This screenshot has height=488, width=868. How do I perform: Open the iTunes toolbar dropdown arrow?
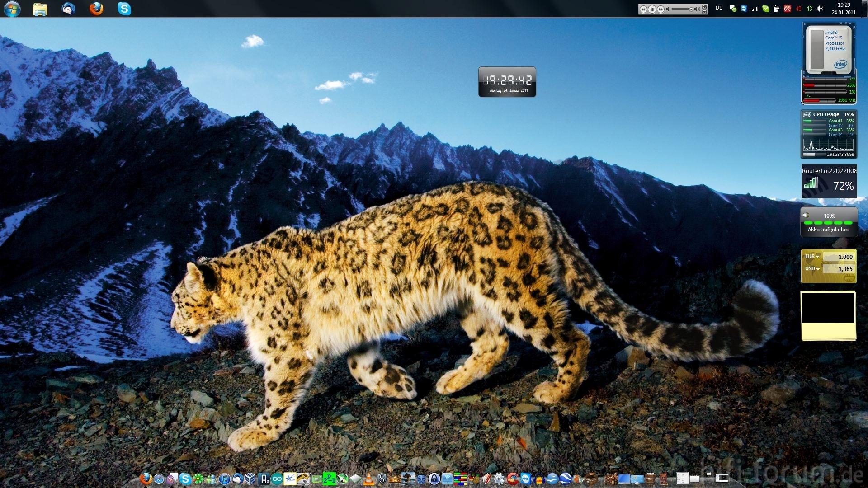click(704, 12)
